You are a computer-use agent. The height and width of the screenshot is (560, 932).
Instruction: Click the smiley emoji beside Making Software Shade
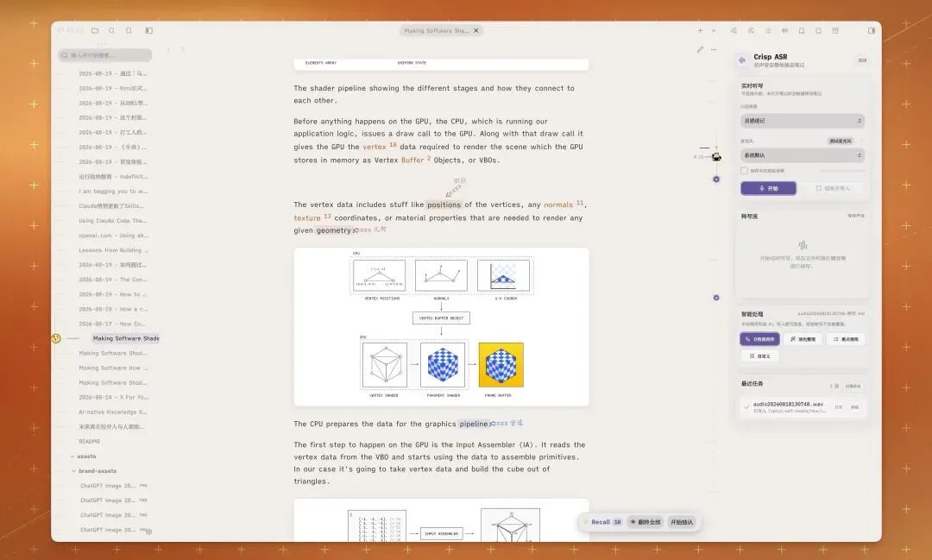point(56,337)
